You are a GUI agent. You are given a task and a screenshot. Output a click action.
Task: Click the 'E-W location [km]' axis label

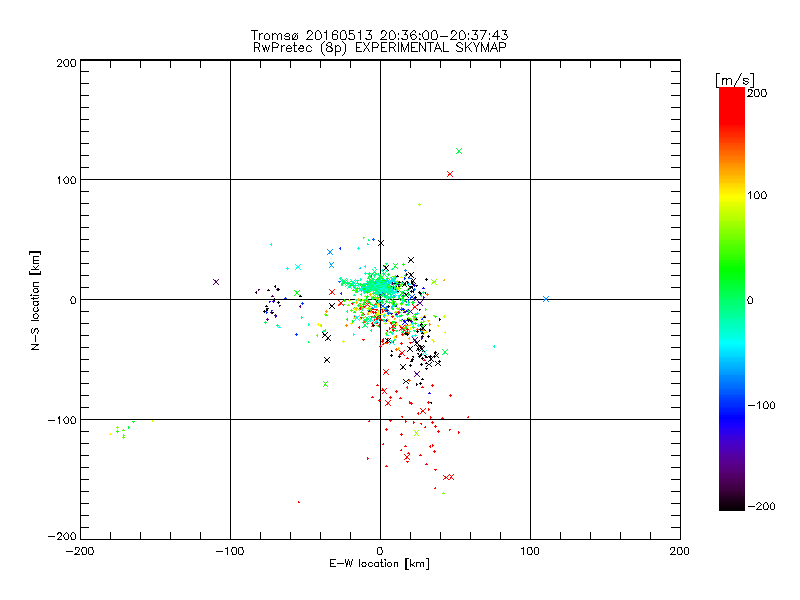[379, 564]
